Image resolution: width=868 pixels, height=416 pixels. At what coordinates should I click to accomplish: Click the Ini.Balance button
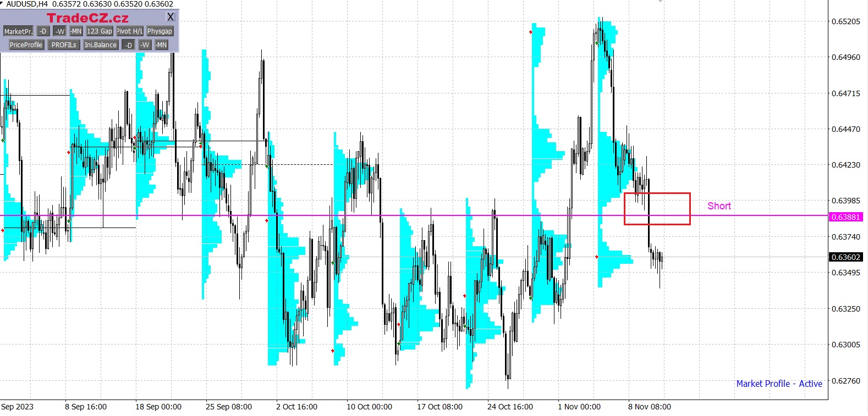pyautogui.click(x=101, y=45)
